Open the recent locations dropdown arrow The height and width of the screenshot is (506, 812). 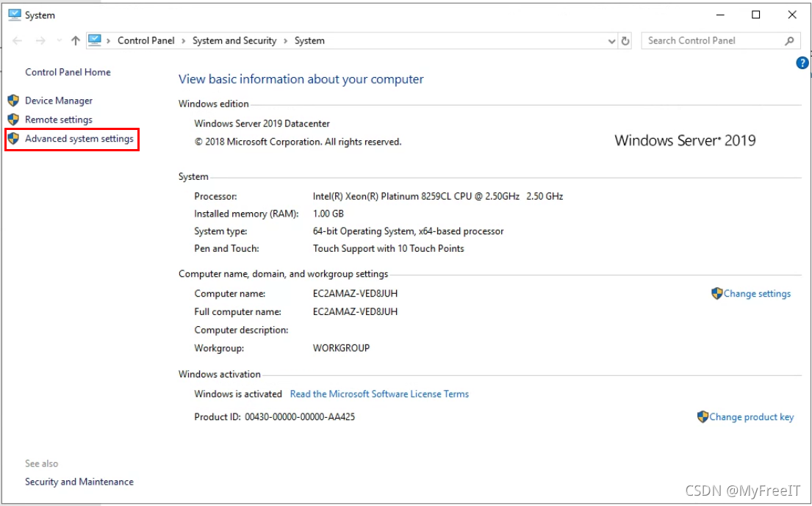59,41
